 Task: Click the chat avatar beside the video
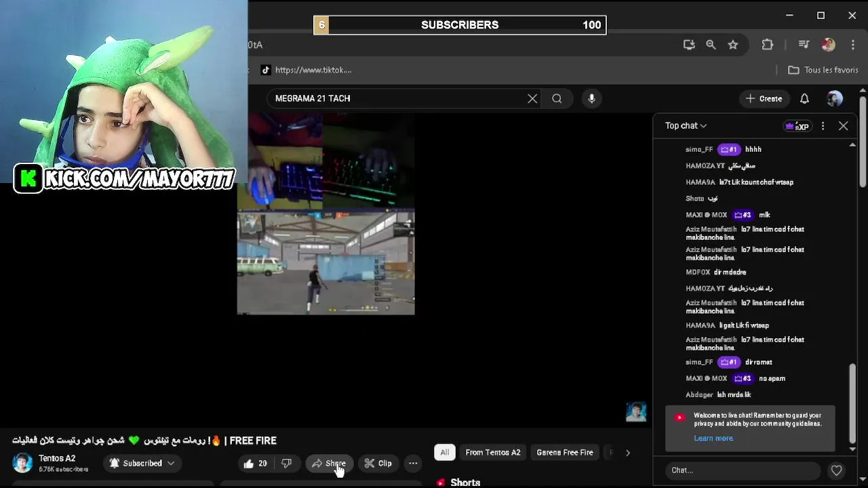tap(636, 411)
